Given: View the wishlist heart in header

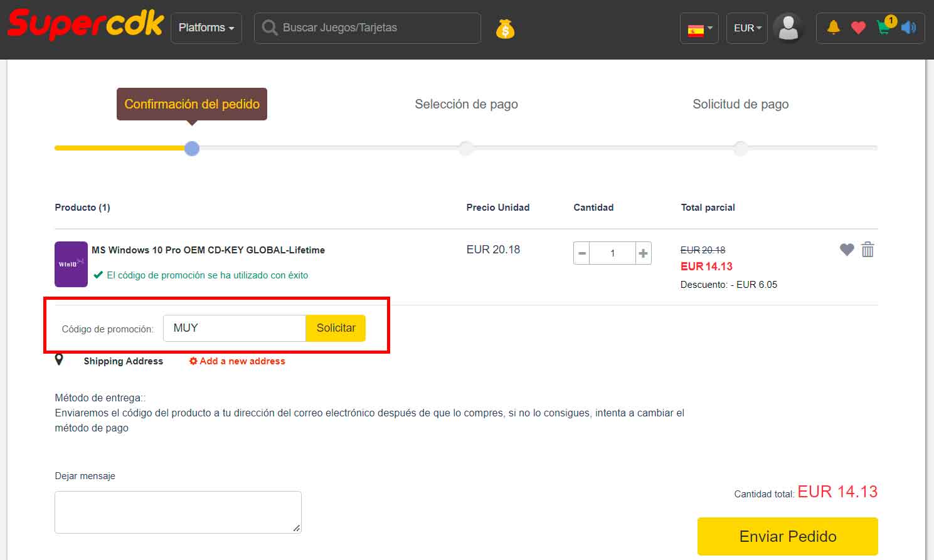Looking at the screenshot, I should tap(858, 28).
